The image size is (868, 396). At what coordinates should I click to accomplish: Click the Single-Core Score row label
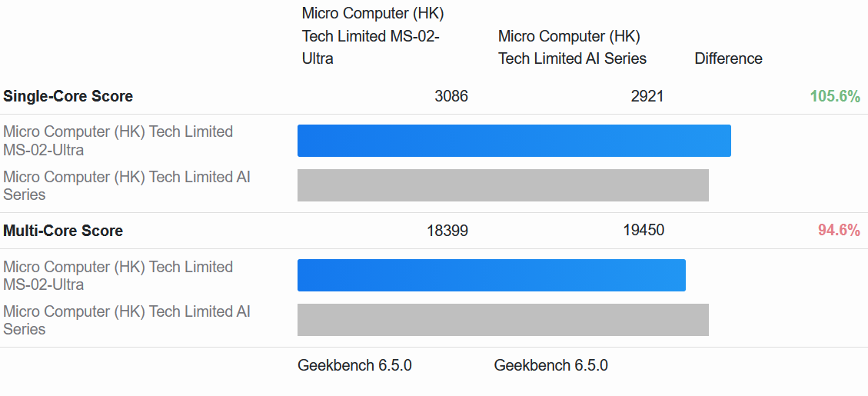68,96
